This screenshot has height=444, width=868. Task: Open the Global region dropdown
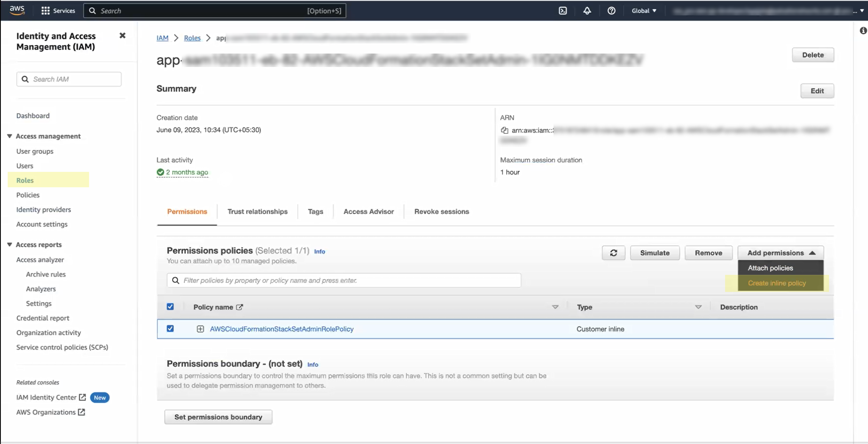(x=644, y=11)
